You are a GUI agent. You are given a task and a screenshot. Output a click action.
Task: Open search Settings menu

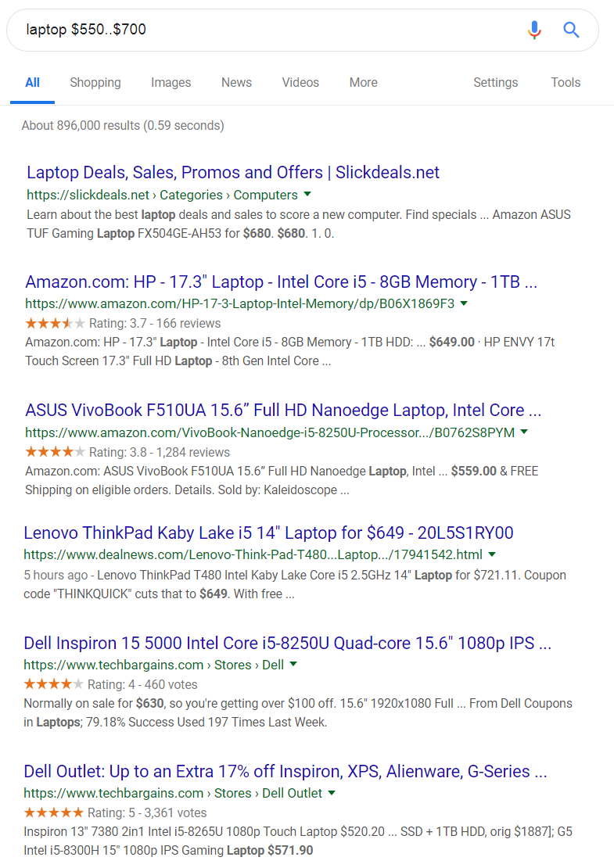(x=496, y=82)
